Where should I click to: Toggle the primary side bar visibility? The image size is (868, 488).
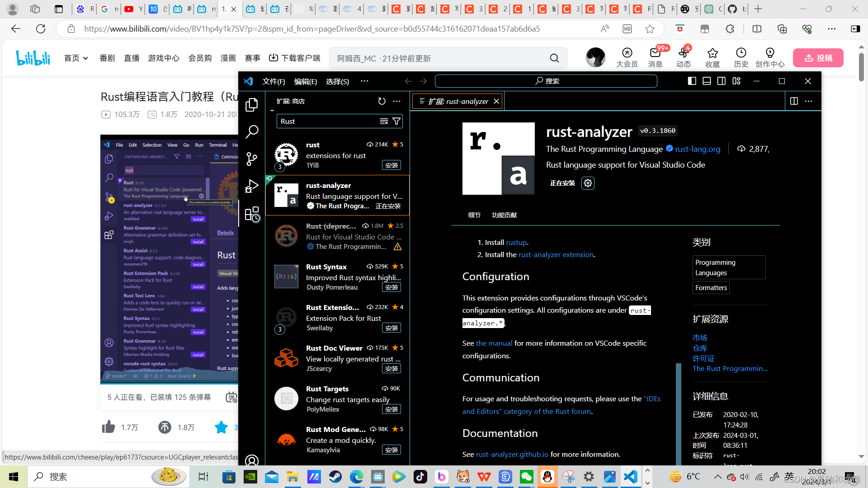click(x=692, y=81)
